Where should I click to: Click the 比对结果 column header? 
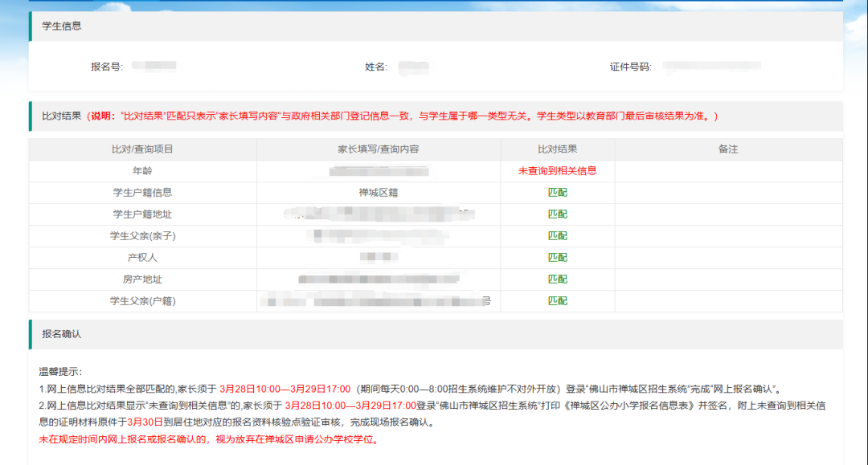[558, 149]
